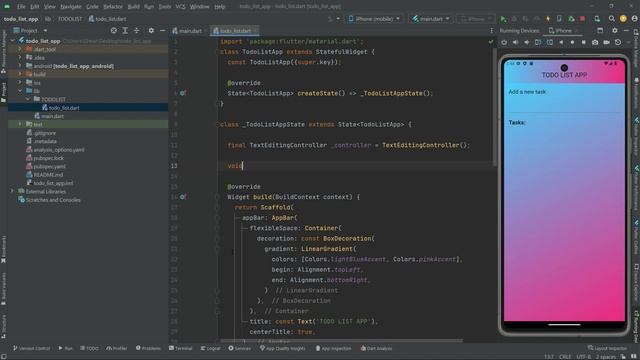Open the File menu

(x=21, y=7)
